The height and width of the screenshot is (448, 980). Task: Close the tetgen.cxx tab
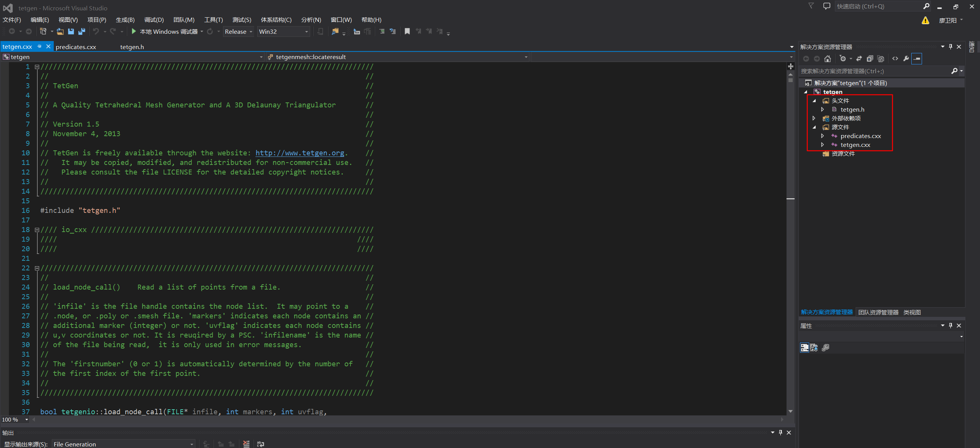click(x=48, y=46)
